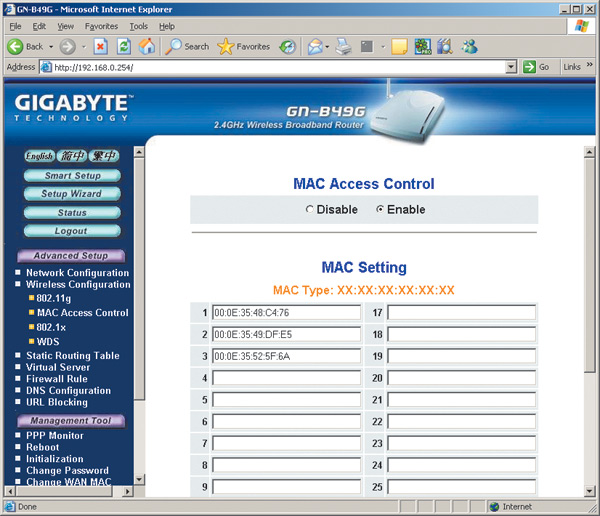Click the gray Edit toolbar icon

[x=367, y=47]
